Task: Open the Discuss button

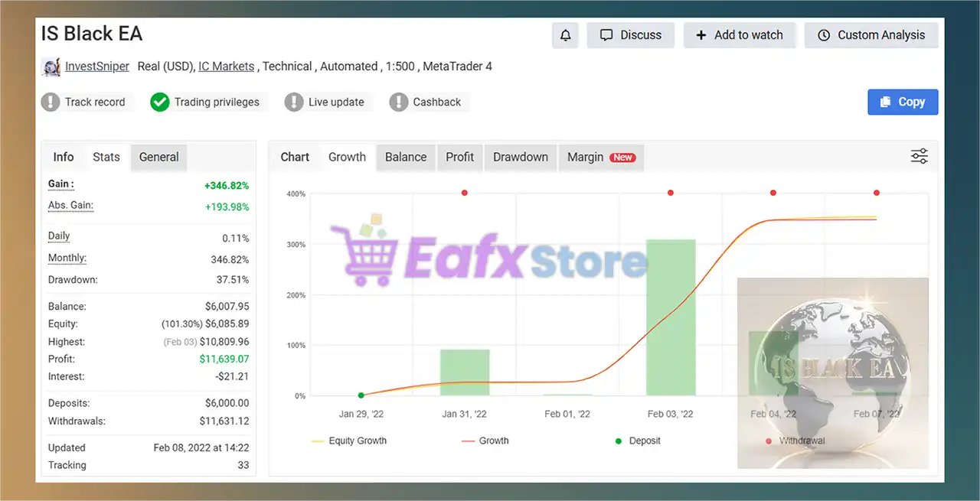Action: (x=631, y=35)
